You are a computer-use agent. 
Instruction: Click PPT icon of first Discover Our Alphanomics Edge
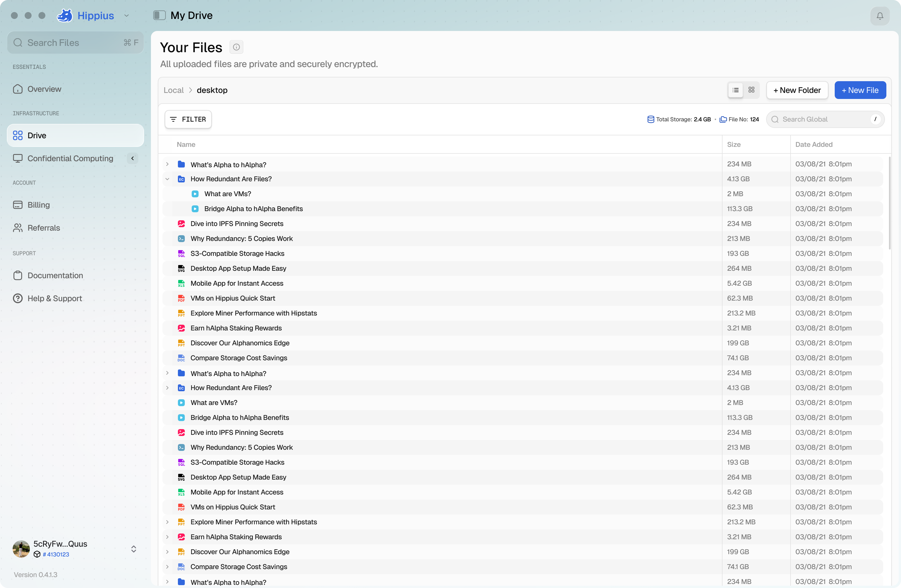181,343
